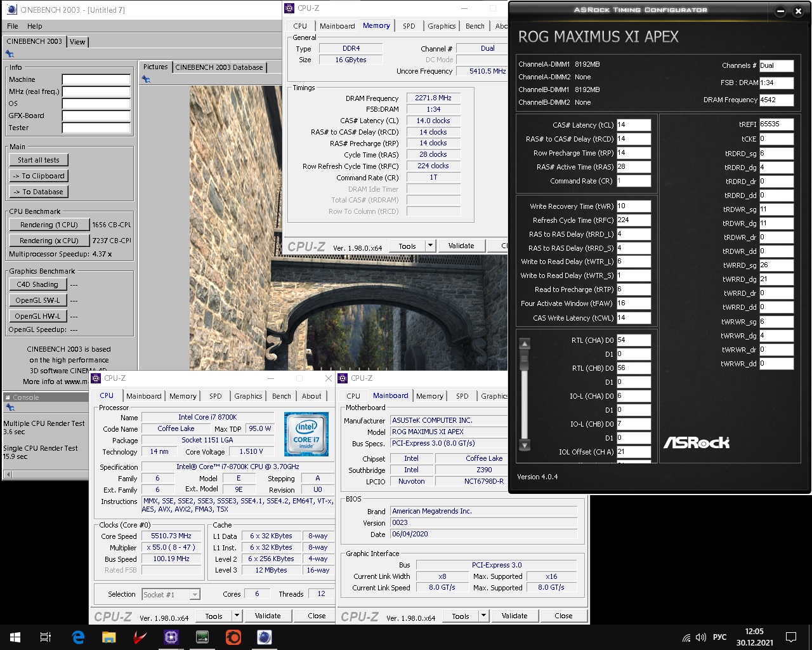The image size is (812, 650).
Task: Click the scroll-up arrow in ASRock Timing Configurator
Action: (525, 344)
